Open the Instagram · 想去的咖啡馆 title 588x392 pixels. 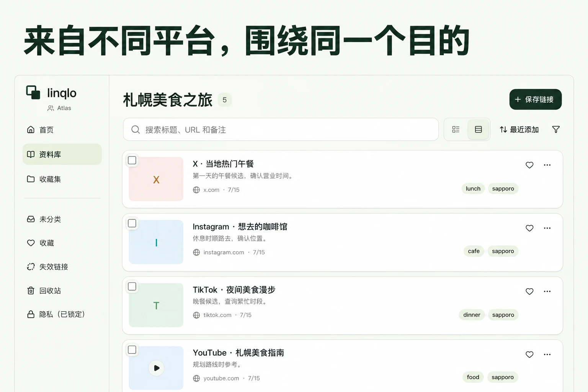click(x=240, y=227)
